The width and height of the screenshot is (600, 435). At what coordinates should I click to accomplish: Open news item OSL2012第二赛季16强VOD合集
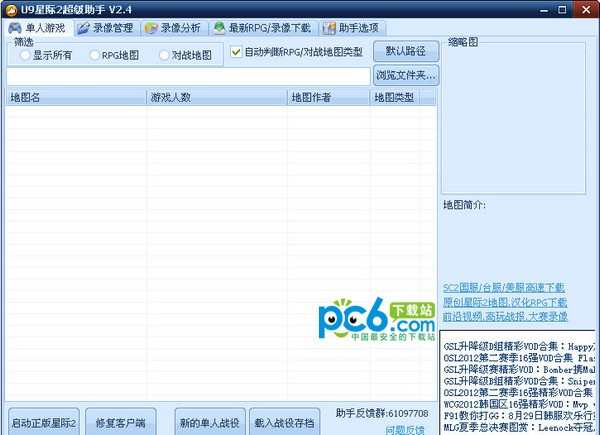tap(519, 358)
